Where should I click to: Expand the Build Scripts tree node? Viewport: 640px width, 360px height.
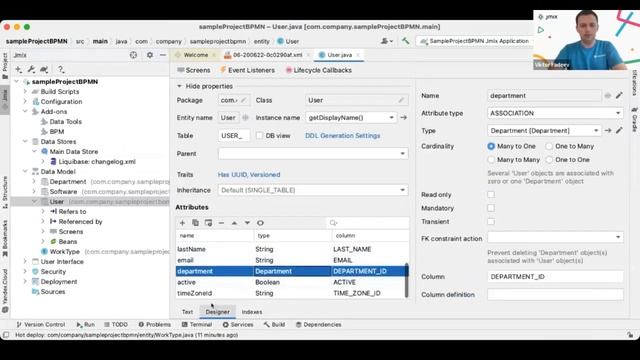point(25,91)
